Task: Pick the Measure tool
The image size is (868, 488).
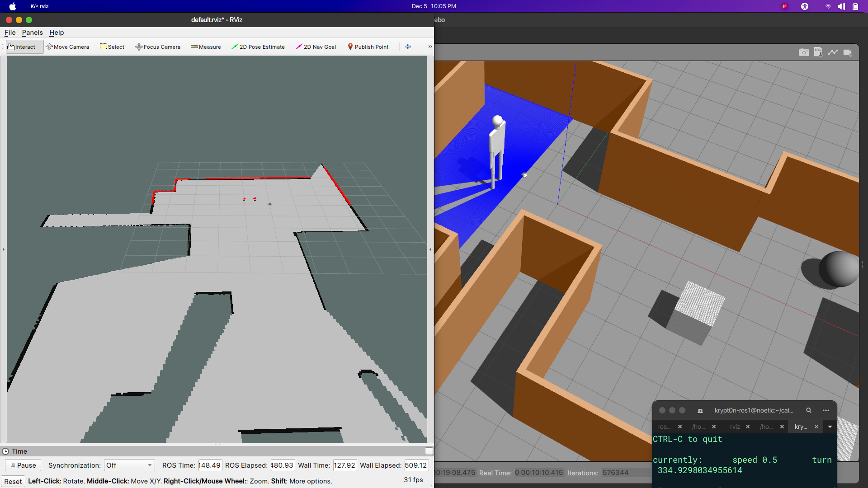Action: [x=206, y=47]
